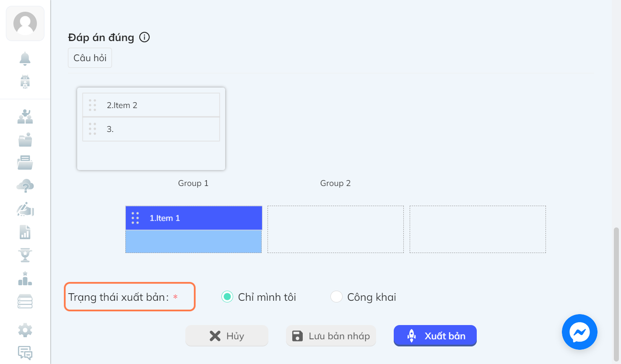Open the classroom teacher icon in sidebar

coord(25,116)
